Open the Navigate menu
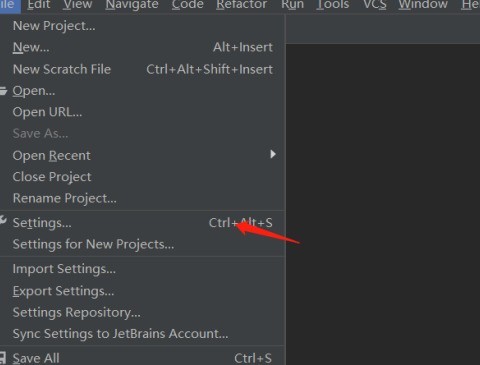 tap(132, 5)
